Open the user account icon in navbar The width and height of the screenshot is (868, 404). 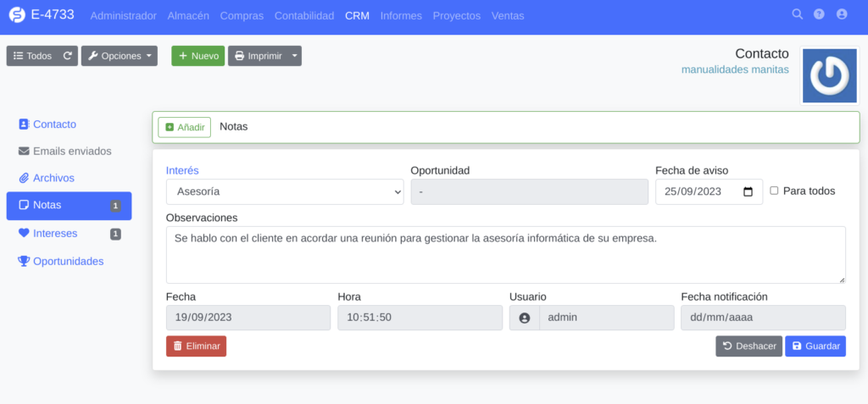pyautogui.click(x=842, y=14)
